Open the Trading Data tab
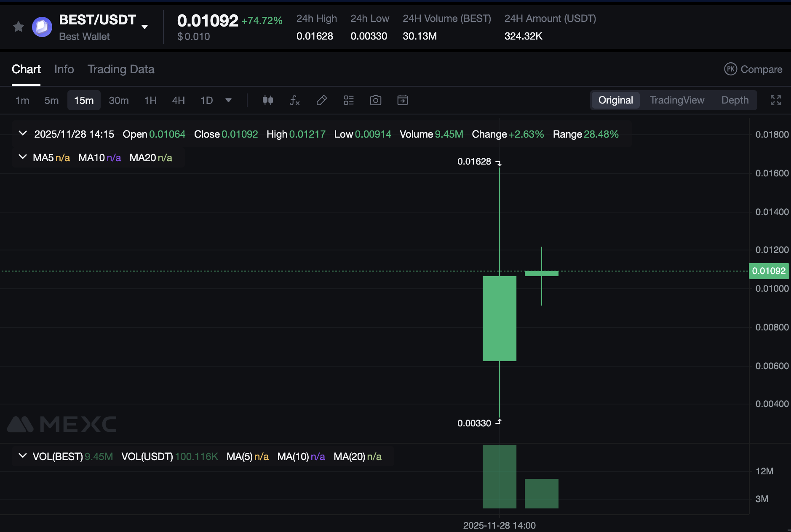 120,69
